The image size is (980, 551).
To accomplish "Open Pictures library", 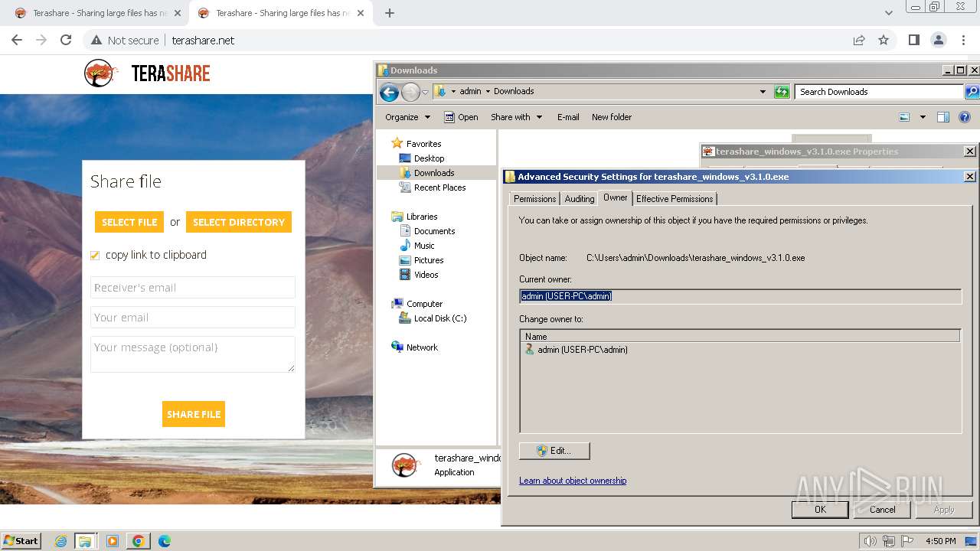I will coord(429,260).
